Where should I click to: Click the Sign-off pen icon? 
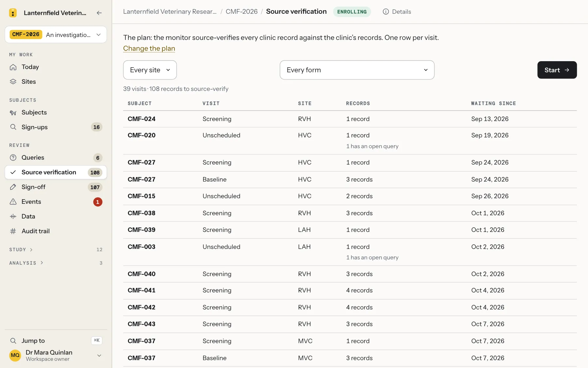(13, 187)
